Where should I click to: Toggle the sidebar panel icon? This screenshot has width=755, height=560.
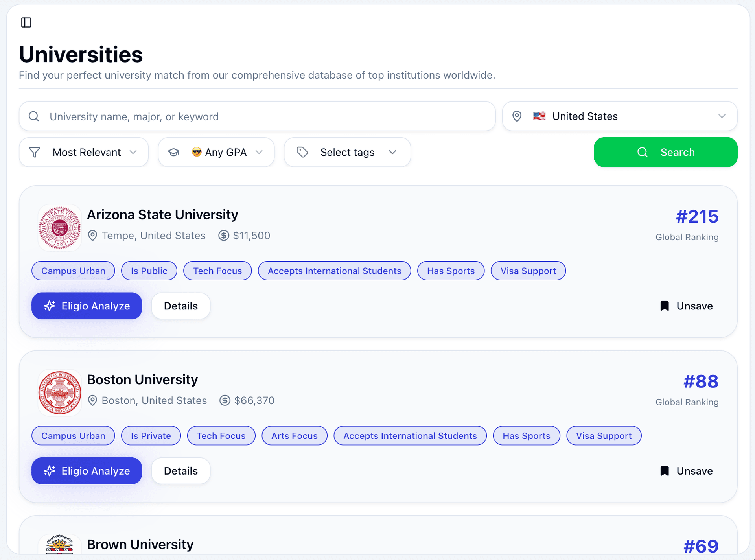(x=26, y=22)
